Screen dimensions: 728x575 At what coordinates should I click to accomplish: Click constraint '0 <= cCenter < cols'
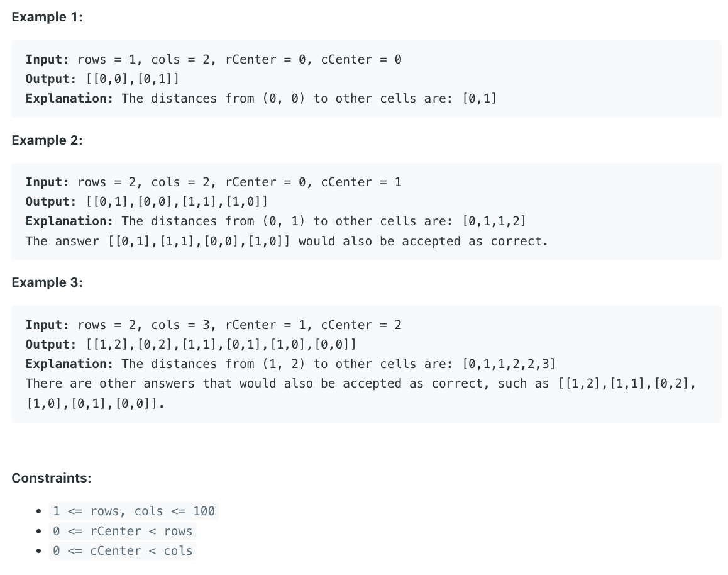(x=123, y=550)
